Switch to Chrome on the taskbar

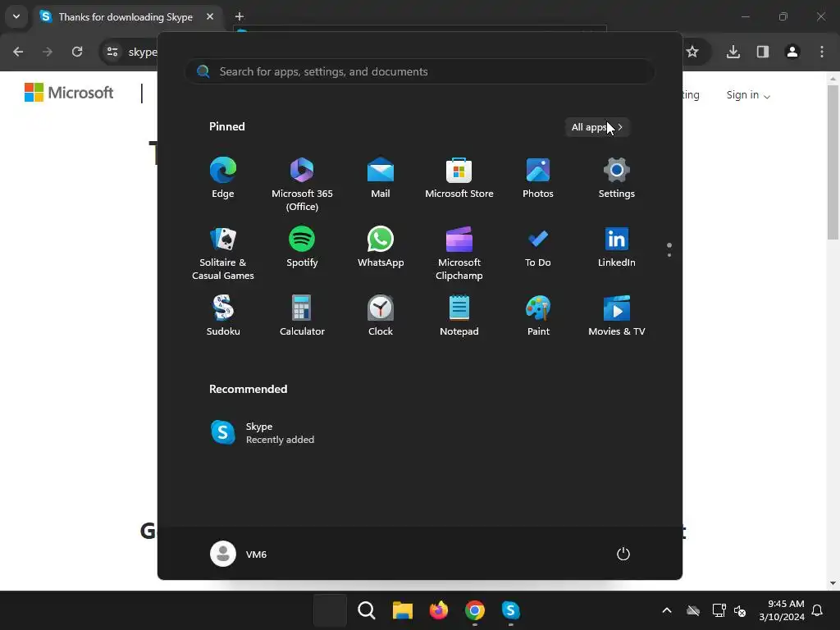(x=475, y=610)
